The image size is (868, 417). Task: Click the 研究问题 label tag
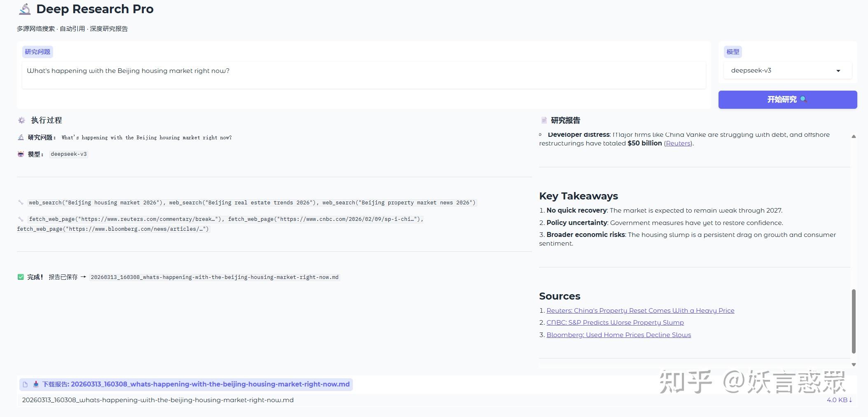tap(37, 52)
